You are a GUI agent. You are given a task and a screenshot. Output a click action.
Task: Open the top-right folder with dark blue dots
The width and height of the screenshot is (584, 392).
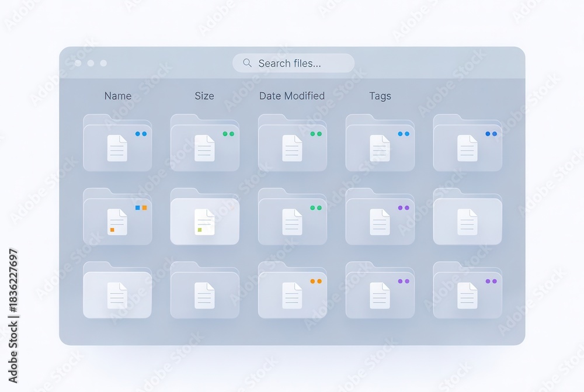click(467, 143)
